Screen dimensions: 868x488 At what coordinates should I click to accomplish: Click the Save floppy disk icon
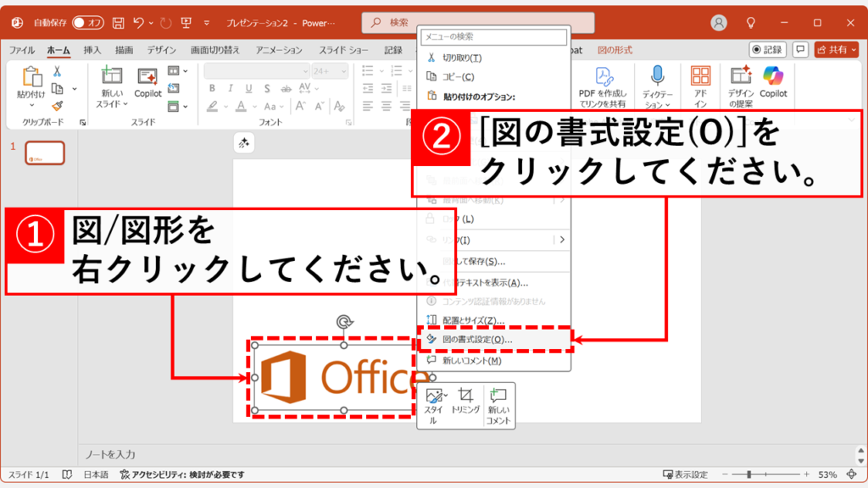point(118,23)
